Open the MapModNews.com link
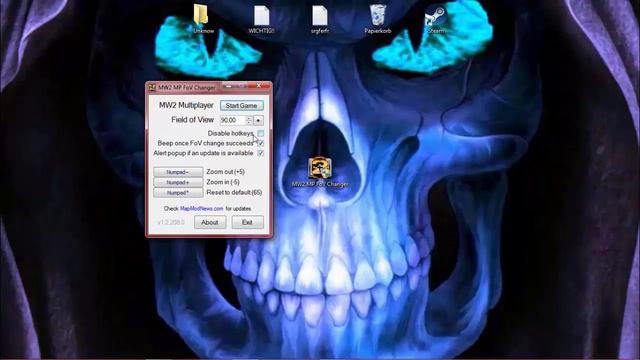Viewport: 640px width, 360px height. pyautogui.click(x=202, y=209)
